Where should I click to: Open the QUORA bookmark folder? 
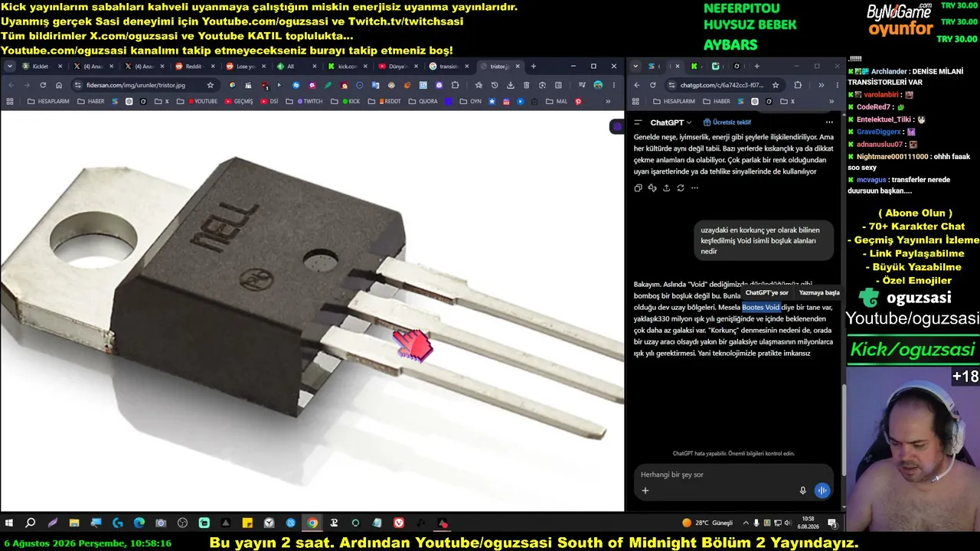coord(423,101)
